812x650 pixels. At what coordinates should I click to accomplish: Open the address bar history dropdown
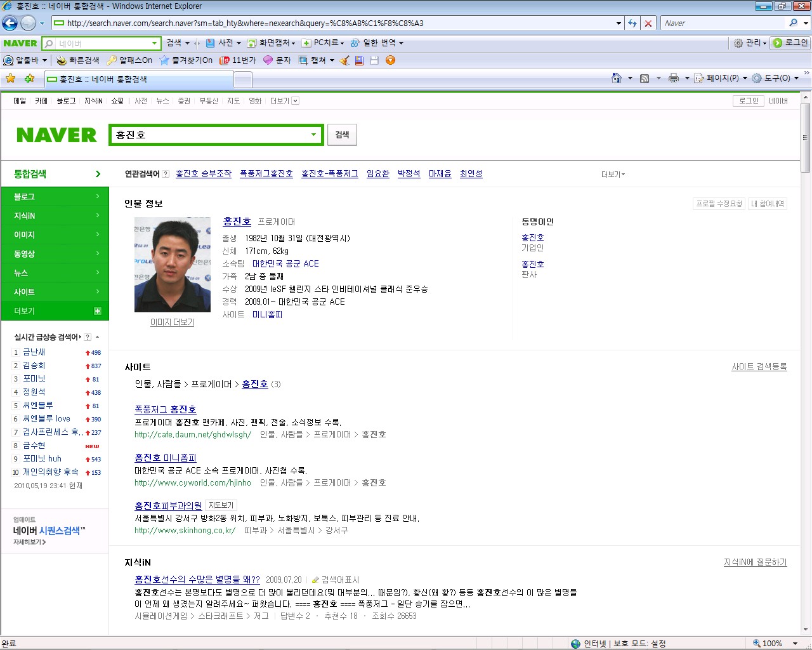619,23
